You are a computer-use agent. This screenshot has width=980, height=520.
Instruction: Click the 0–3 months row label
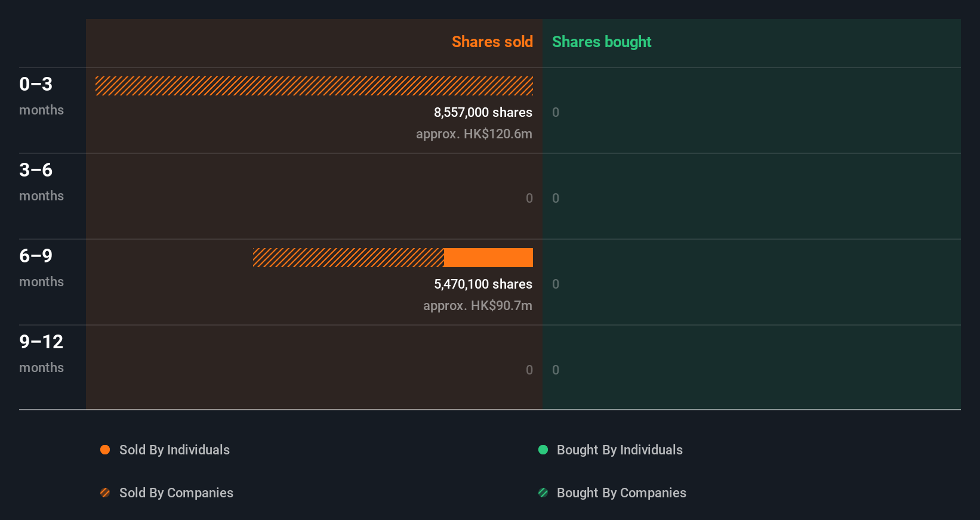pyautogui.click(x=41, y=95)
